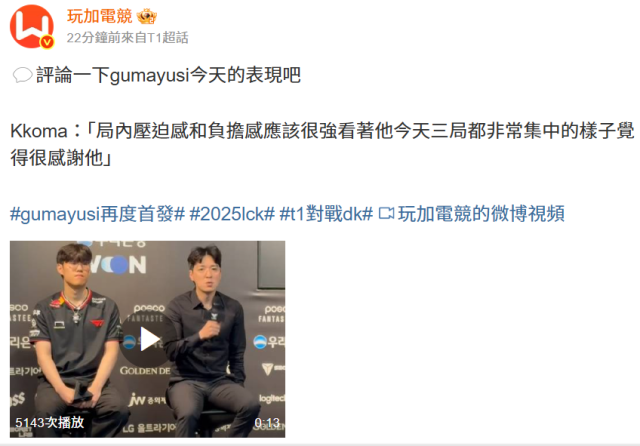Screen dimensions: 640x446
Task: Click the WON sponsor logo in video backdrop
Action: (118, 264)
